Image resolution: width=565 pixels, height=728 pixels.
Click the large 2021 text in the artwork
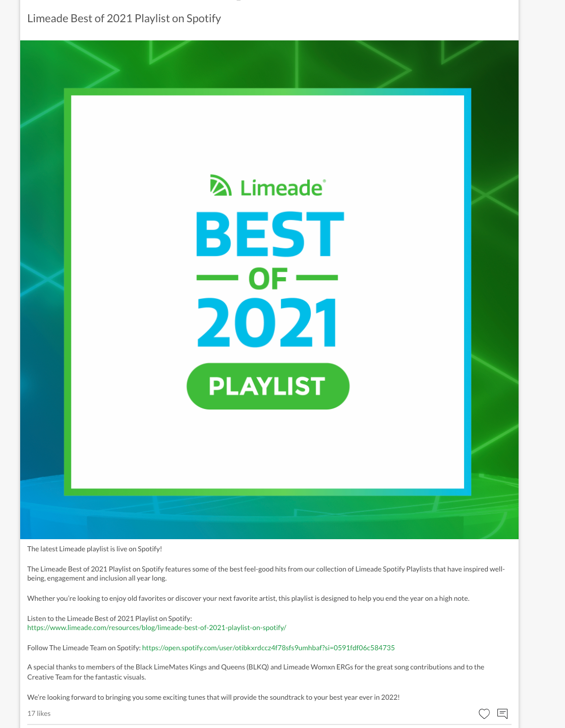[x=267, y=323]
